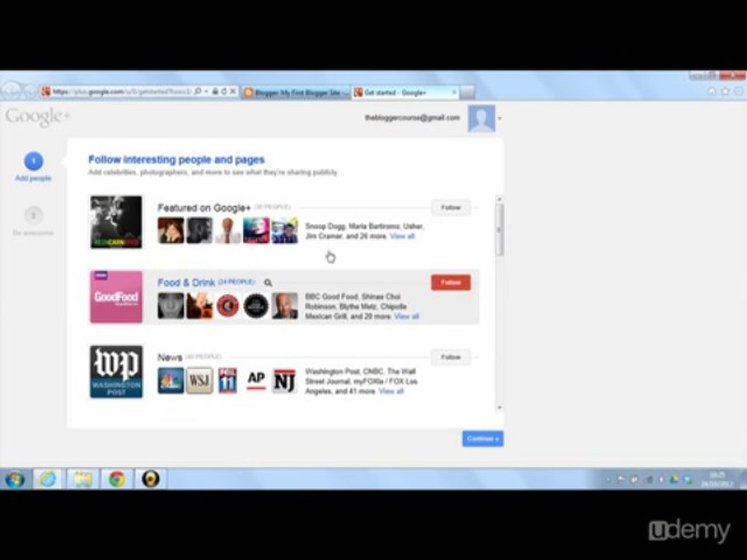Click the blank profile avatar picture
747x560 pixels.
[x=482, y=118]
